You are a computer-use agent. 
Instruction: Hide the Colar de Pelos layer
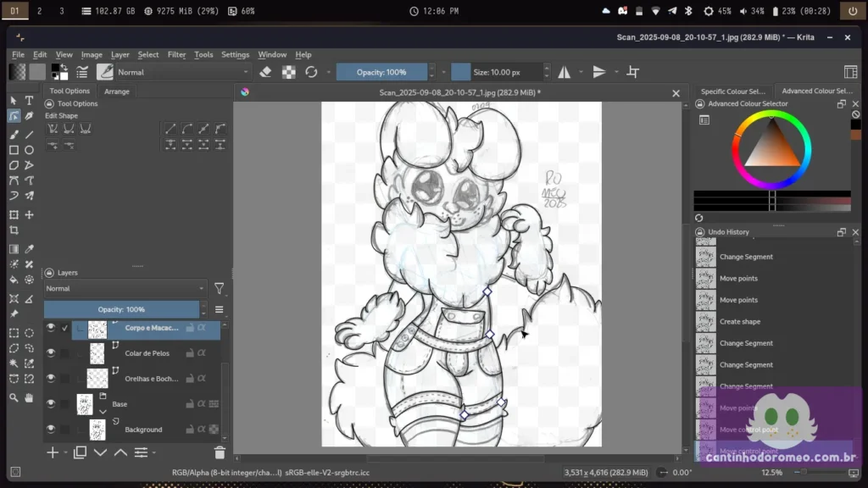51,353
